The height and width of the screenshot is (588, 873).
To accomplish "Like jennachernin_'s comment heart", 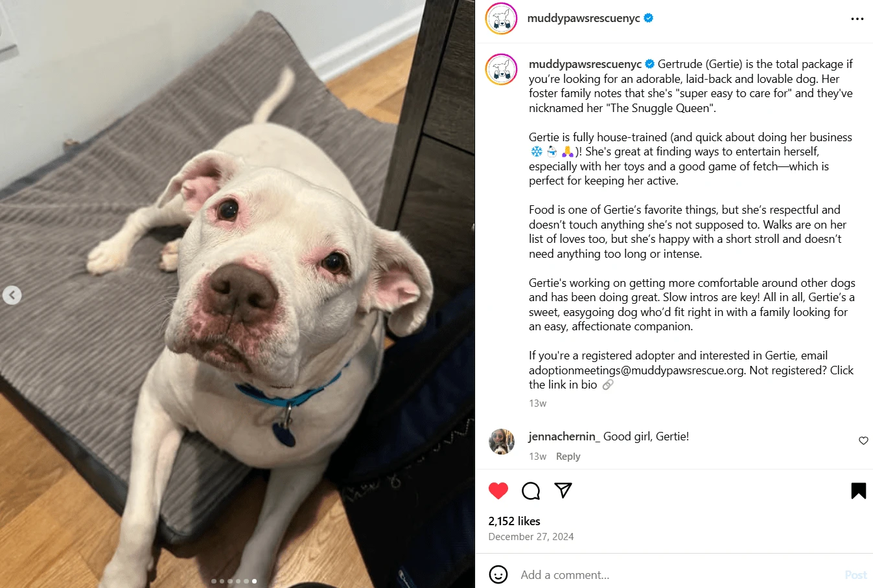I will coord(863,440).
